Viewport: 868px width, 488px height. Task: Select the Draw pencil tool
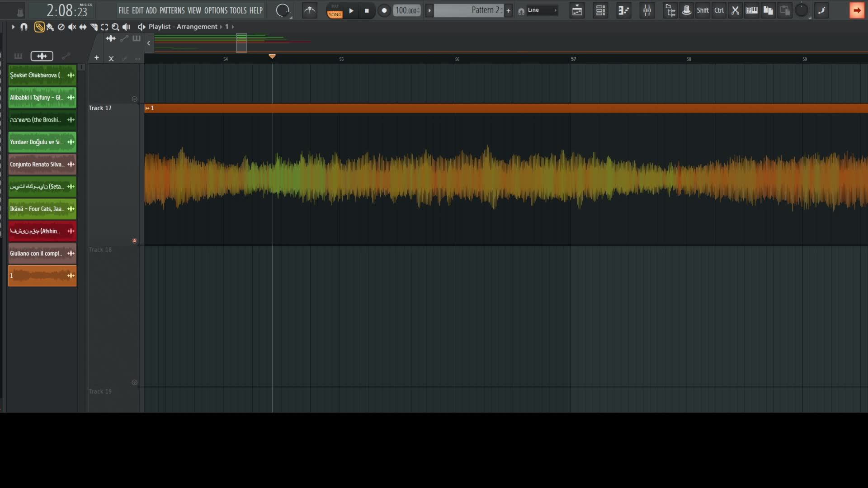[39, 27]
